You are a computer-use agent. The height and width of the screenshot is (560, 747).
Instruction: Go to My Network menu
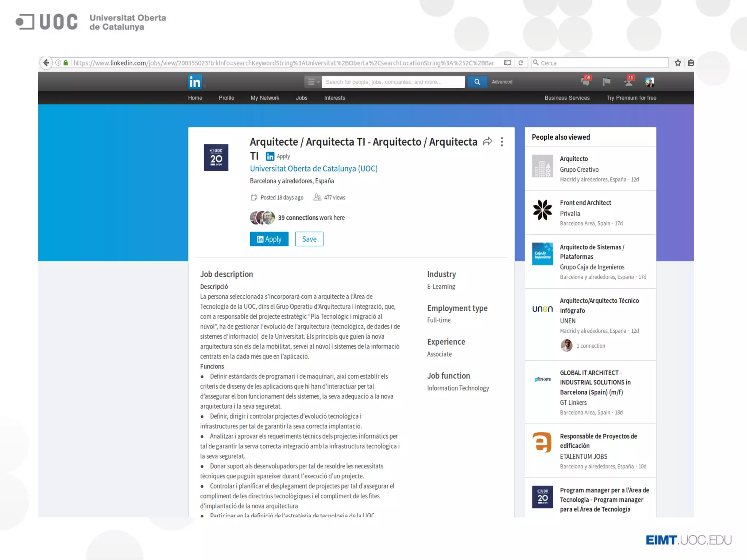(264, 98)
